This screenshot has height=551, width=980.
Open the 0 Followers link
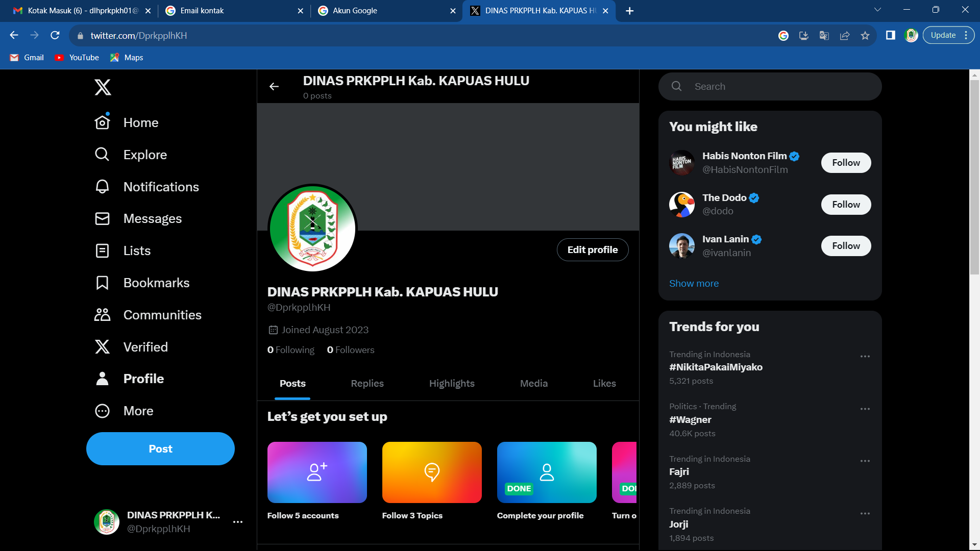(x=351, y=350)
